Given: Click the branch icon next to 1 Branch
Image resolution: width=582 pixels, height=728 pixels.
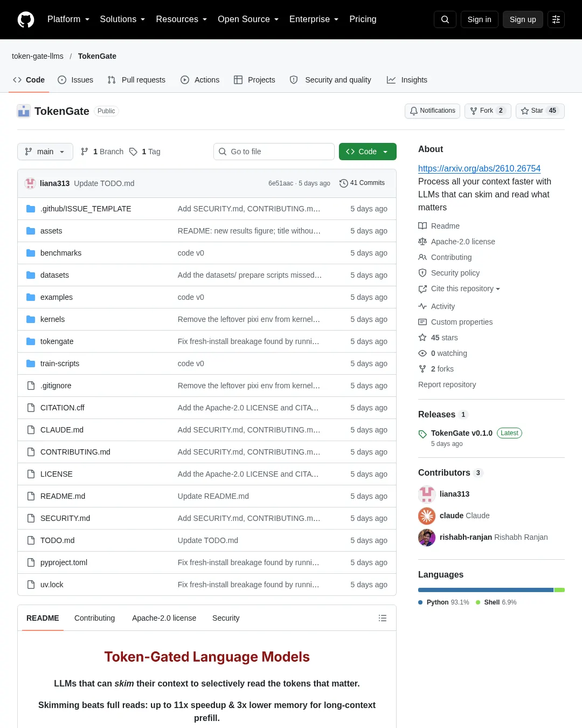Looking at the screenshot, I should click(85, 152).
